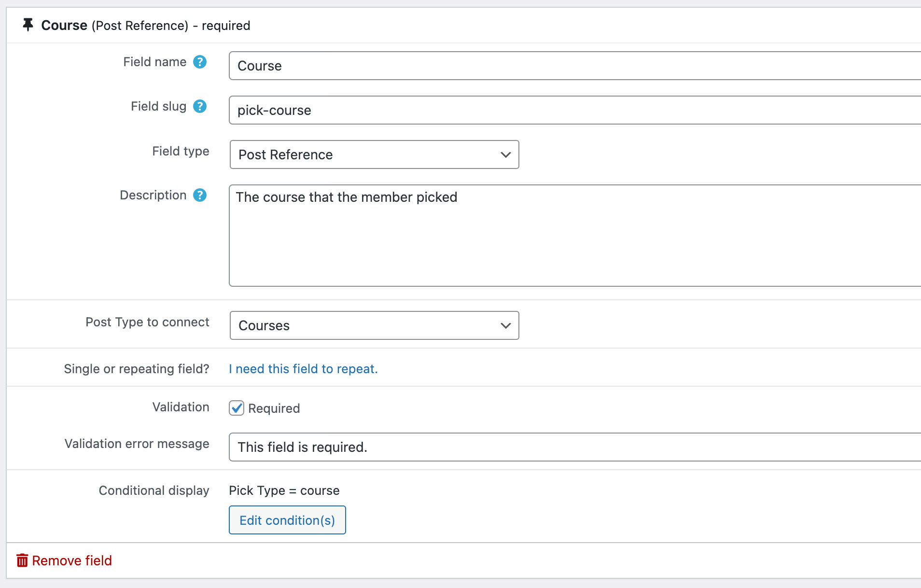Open the Post Type to connect dropdown
The image size is (921, 588).
pos(374,325)
